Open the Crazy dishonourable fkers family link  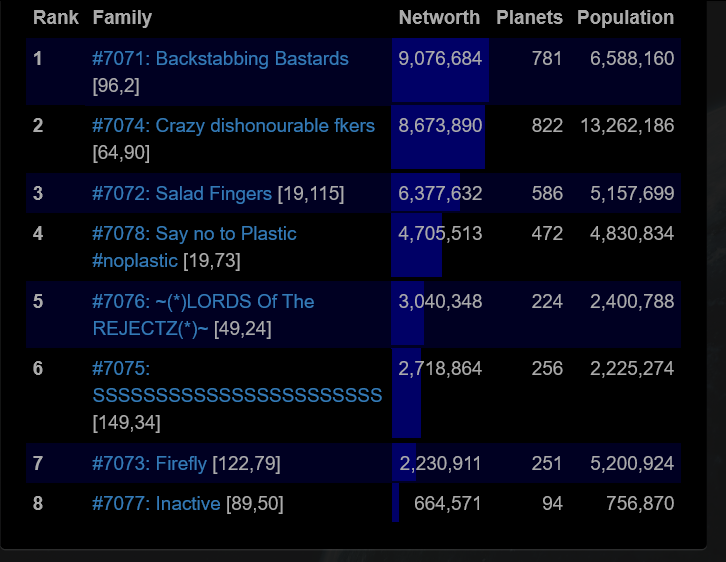point(233,126)
